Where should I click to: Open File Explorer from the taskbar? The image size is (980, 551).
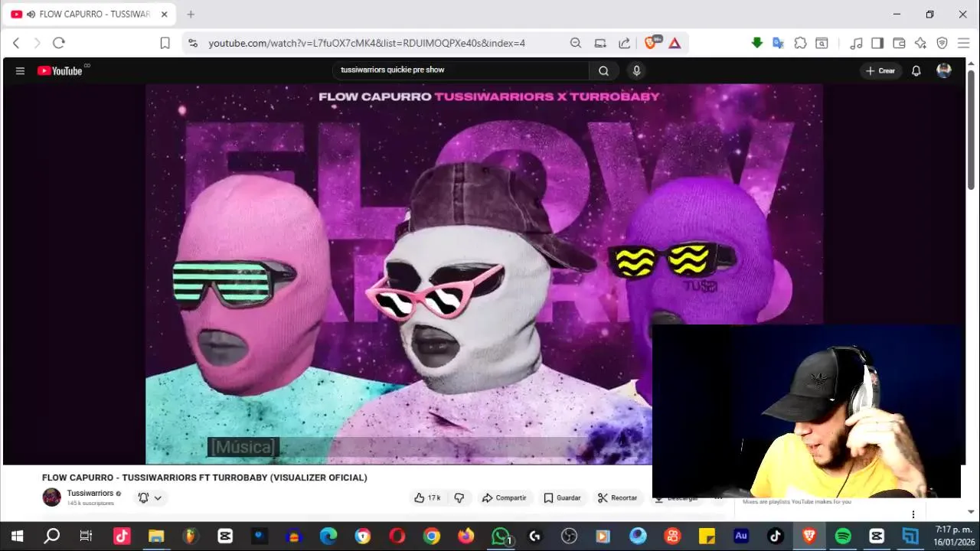tap(156, 536)
